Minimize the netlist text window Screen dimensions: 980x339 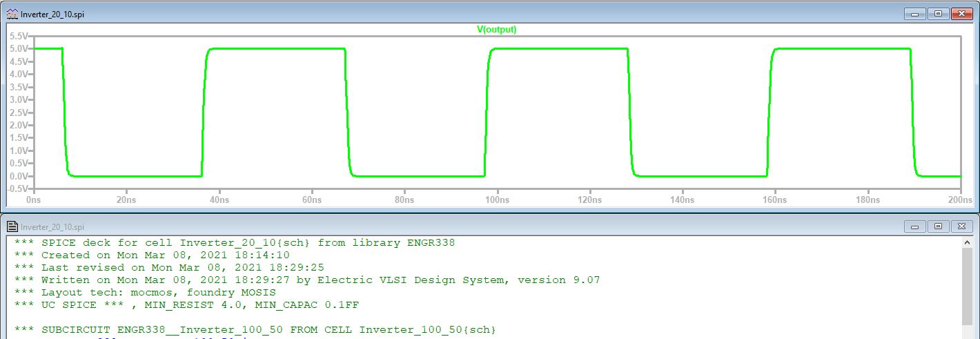915,226
